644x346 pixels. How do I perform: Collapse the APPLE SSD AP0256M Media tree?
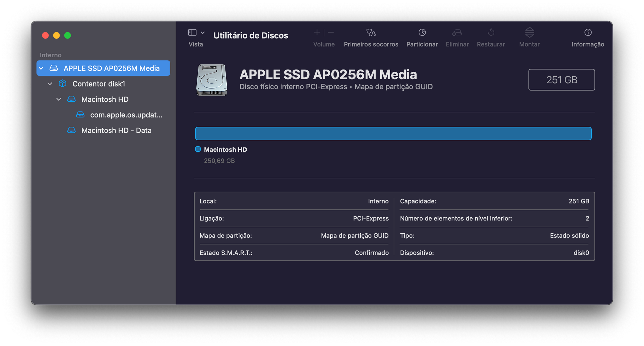(41, 68)
